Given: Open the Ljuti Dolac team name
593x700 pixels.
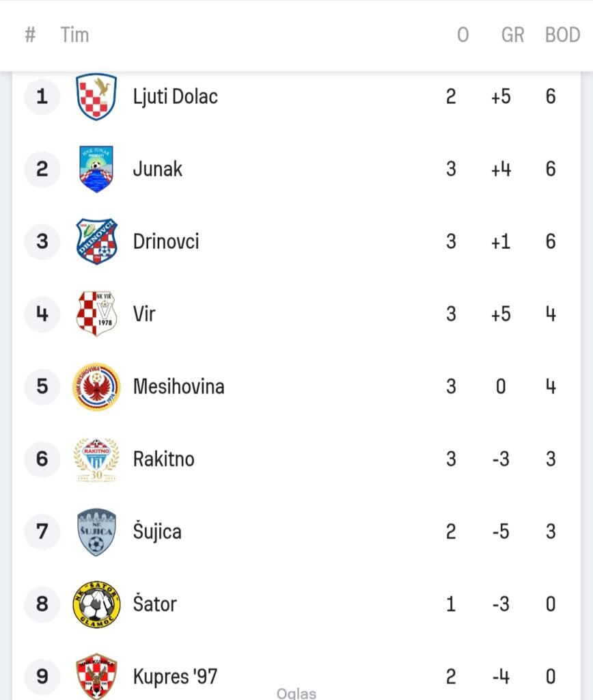Looking at the screenshot, I should pyautogui.click(x=175, y=96).
